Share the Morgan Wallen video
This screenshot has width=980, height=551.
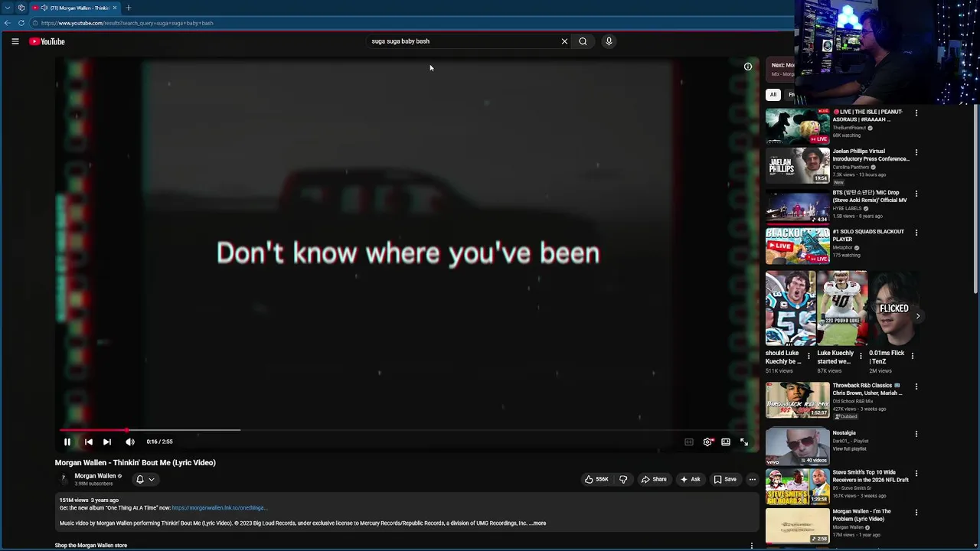pos(654,479)
